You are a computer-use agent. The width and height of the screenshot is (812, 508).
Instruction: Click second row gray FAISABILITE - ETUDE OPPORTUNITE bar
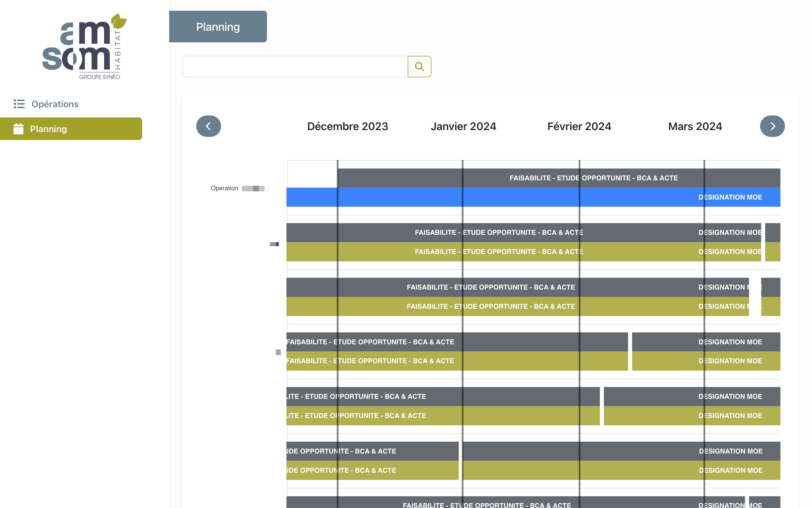point(524,233)
